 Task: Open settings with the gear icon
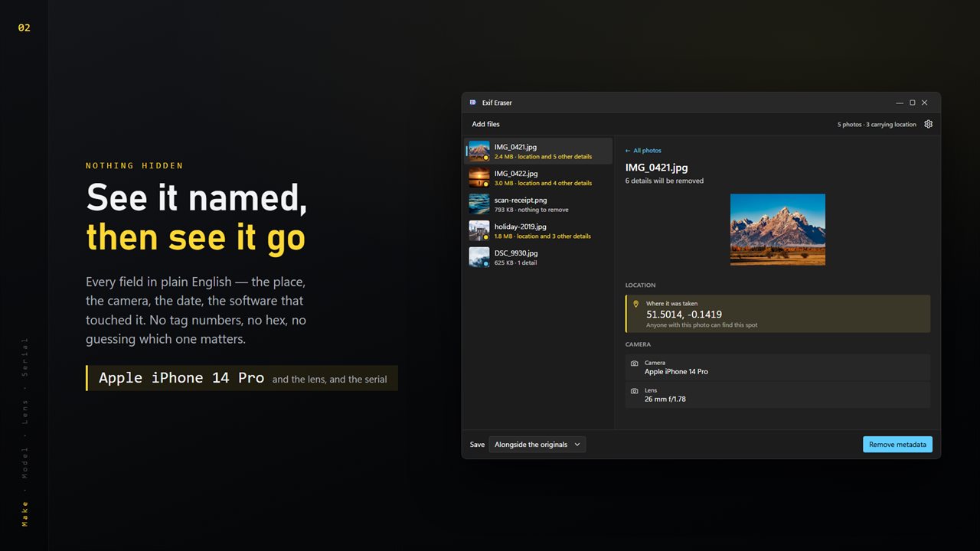pyautogui.click(x=929, y=124)
